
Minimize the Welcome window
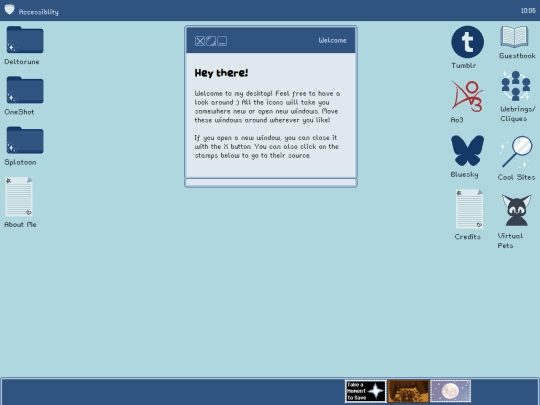(222, 41)
